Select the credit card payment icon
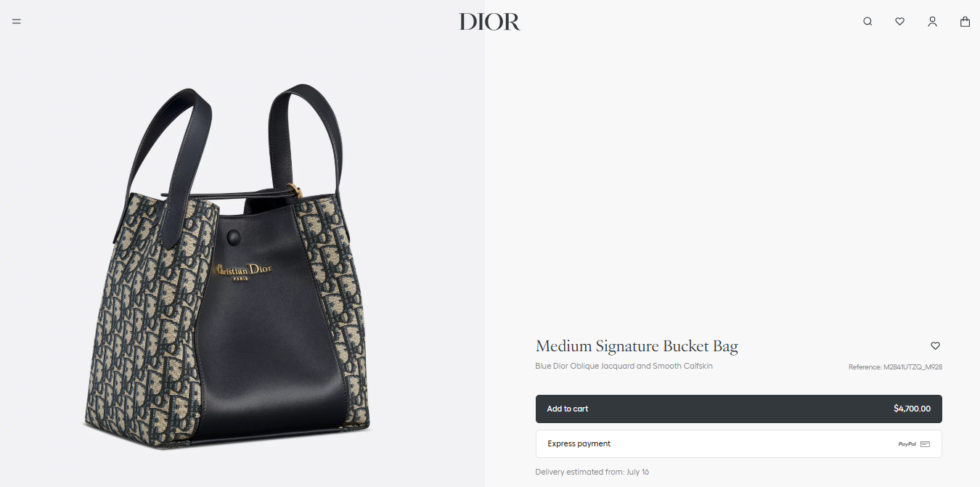 pyautogui.click(x=925, y=444)
